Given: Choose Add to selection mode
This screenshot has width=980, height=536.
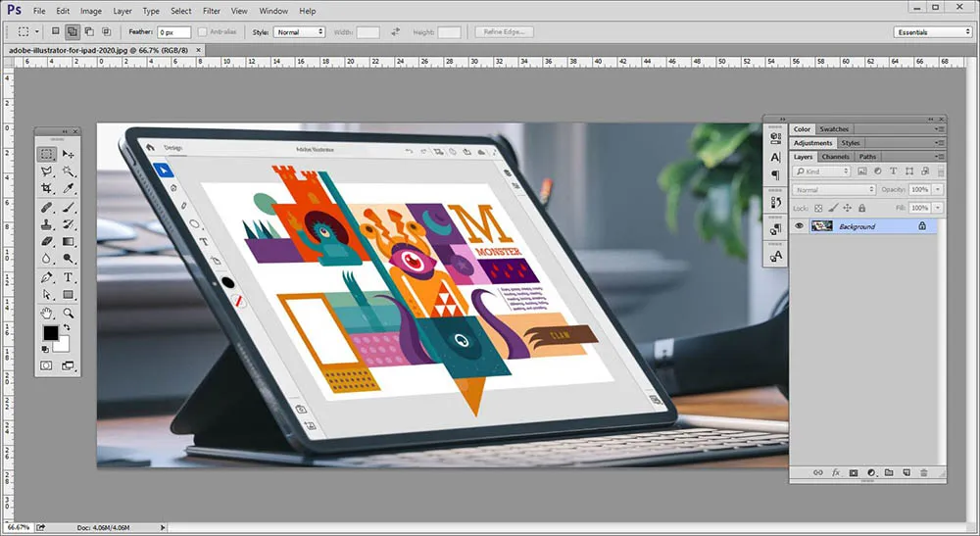Looking at the screenshot, I should pyautogui.click(x=73, y=31).
